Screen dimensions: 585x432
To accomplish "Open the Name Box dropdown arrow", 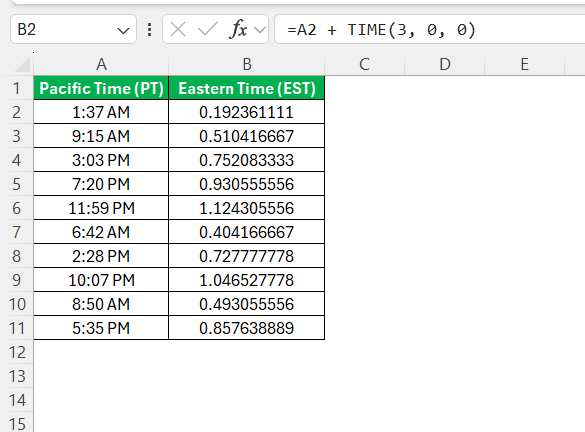I will 123,30.
